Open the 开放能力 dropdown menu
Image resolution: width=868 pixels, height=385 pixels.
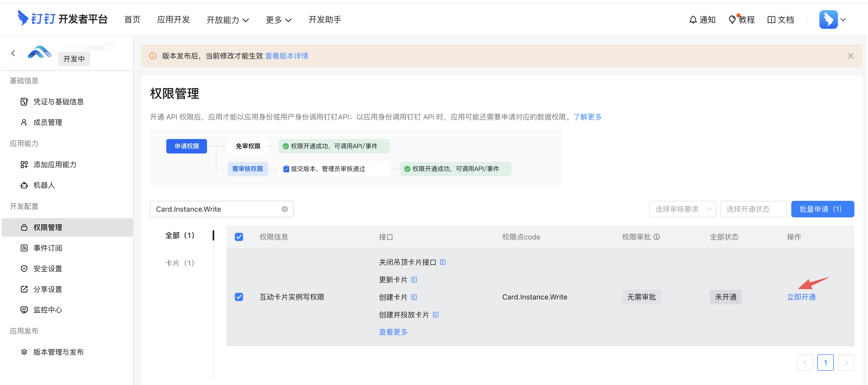[228, 19]
